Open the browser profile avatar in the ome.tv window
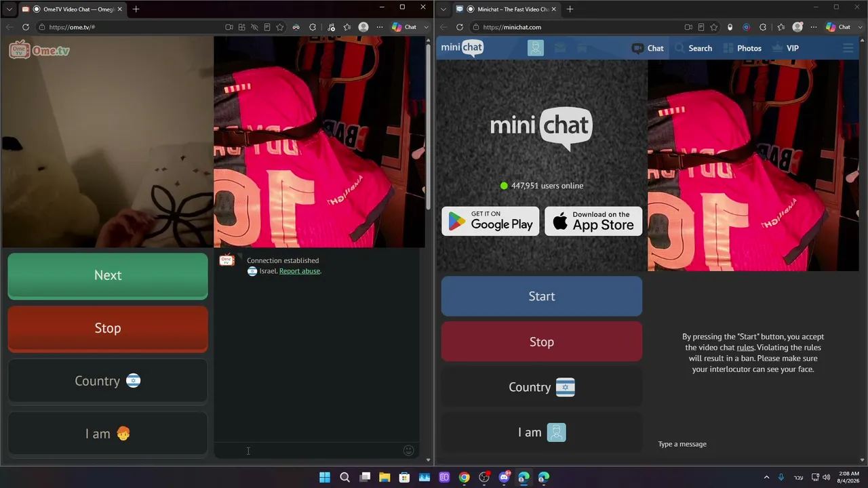The image size is (868, 488). (x=363, y=27)
